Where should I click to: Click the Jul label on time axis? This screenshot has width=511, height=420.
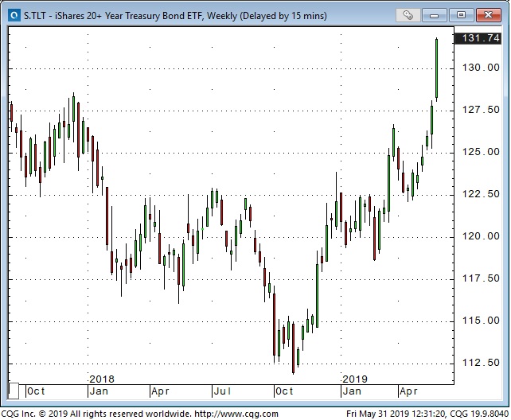[222, 391]
